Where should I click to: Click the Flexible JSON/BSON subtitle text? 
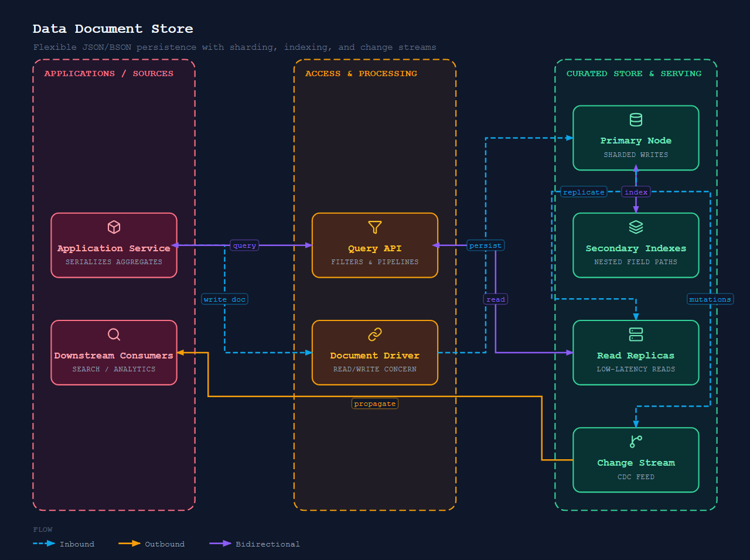(234, 47)
